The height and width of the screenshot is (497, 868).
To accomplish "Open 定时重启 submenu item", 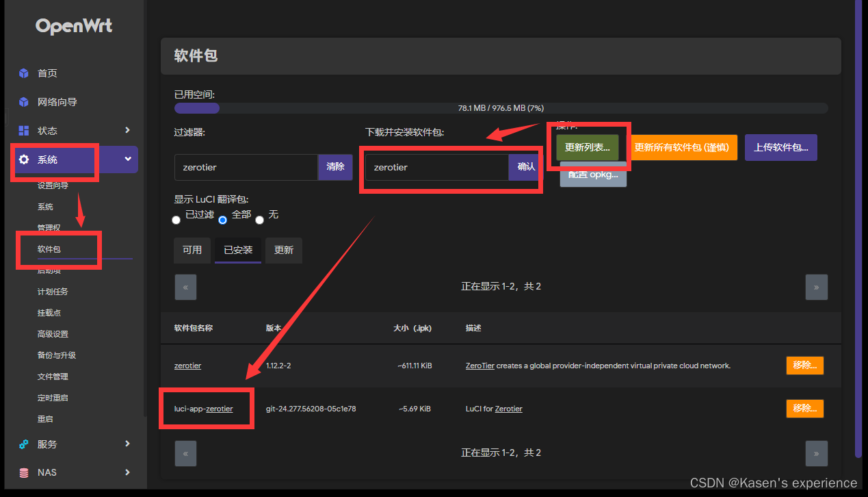I will pos(53,398).
